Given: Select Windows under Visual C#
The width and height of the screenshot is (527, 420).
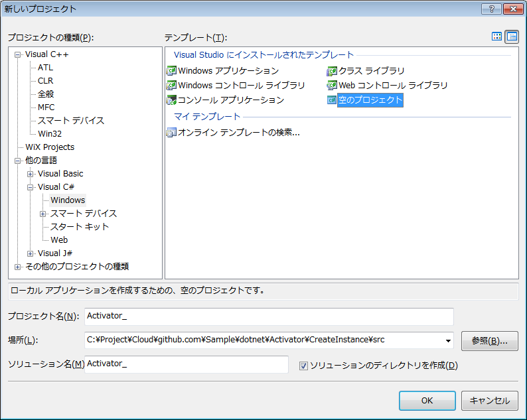Looking at the screenshot, I should [68, 200].
